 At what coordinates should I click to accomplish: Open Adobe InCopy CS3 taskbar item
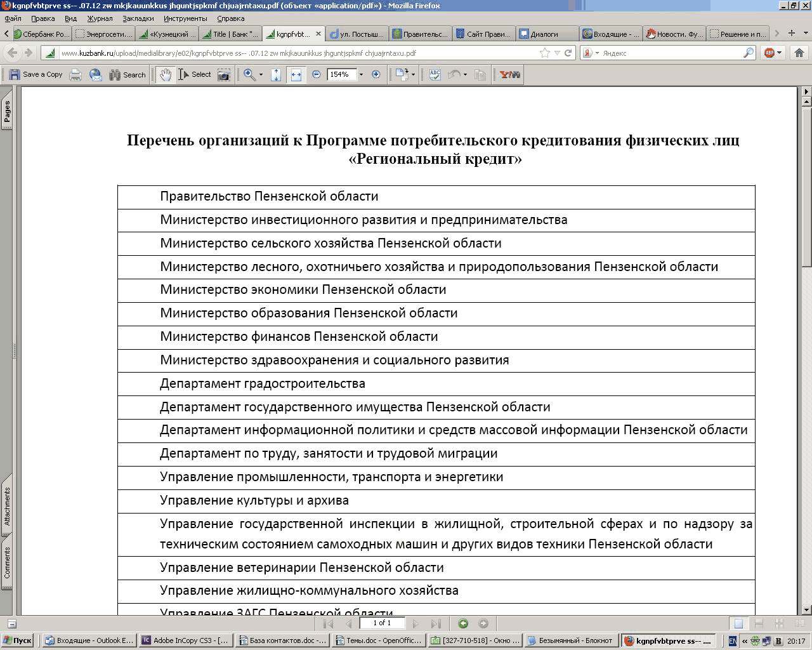(185, 640)
